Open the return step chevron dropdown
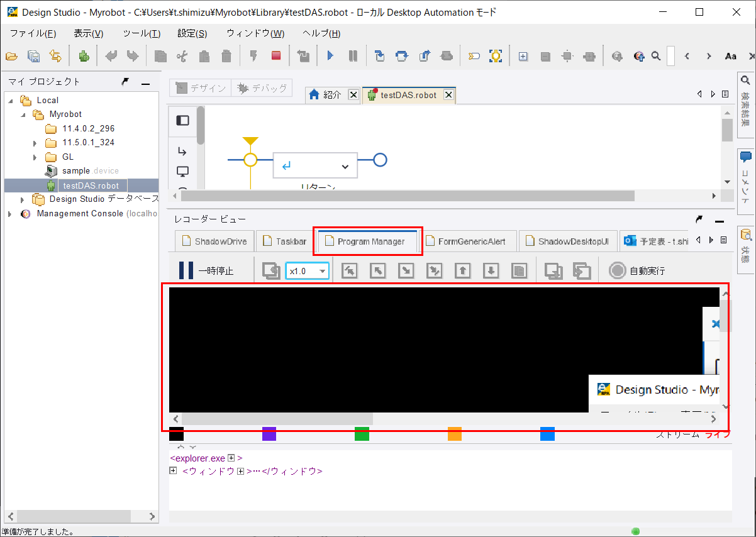756x537 pixels. [345, 167]
